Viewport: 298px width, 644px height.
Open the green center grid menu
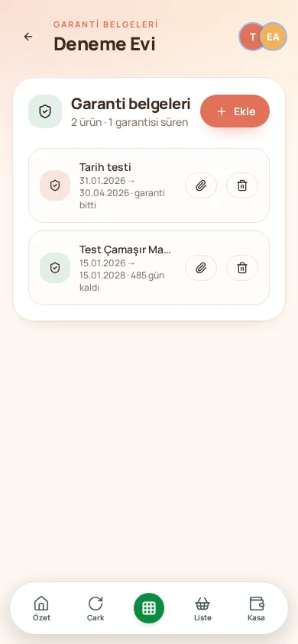coord(149,608)
